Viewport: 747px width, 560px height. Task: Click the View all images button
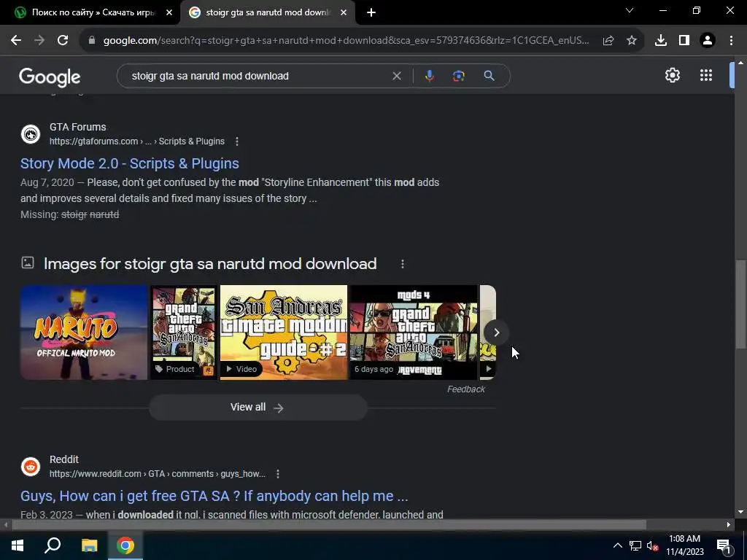(258, 407)
